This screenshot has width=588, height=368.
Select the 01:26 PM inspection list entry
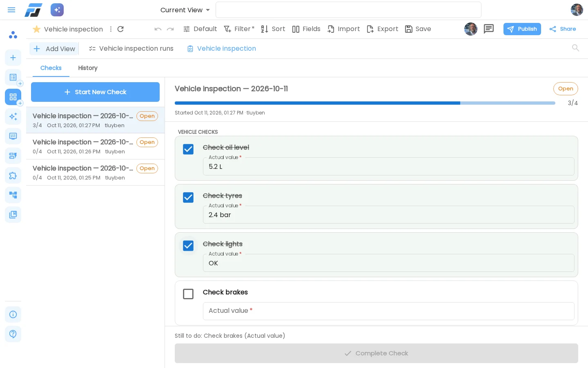95,146
